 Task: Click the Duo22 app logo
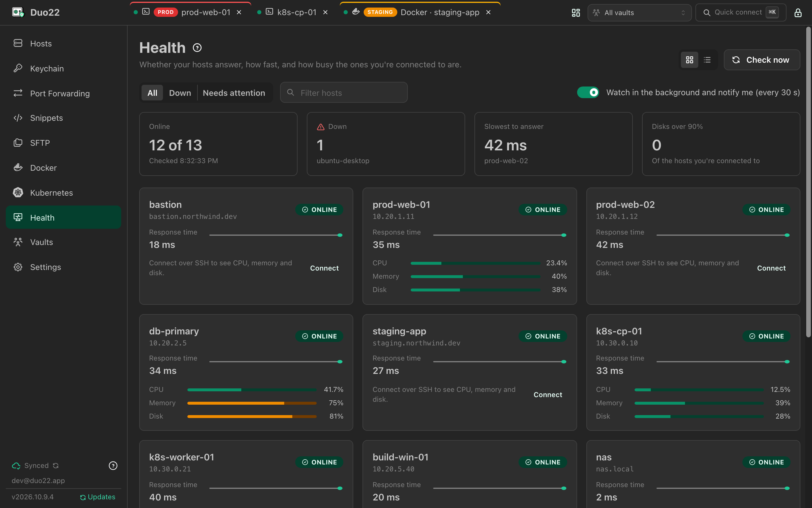tap(18, 12)
